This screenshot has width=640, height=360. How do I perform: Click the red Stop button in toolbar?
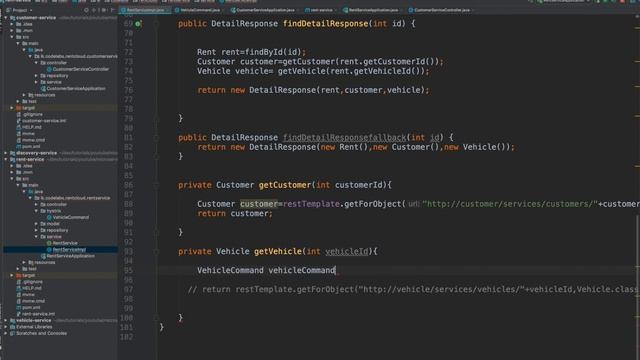click(x=622, y=2)
